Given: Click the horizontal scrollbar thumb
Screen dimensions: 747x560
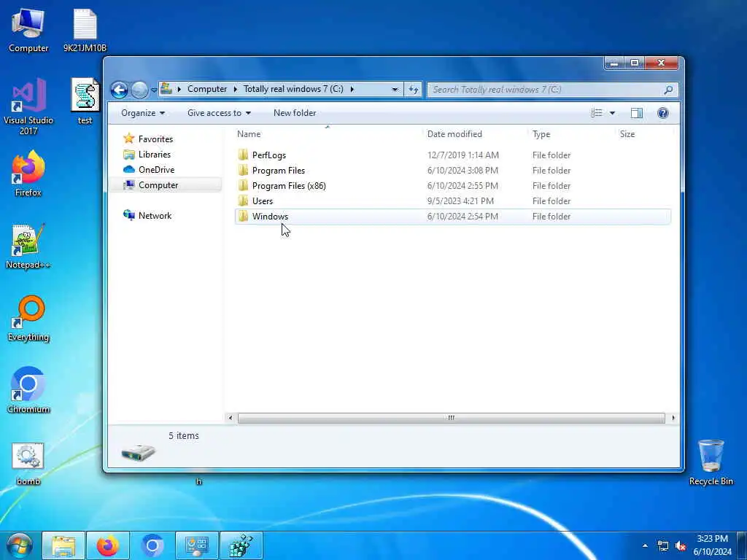Looking at the screenshot, I should click(451, 418).
